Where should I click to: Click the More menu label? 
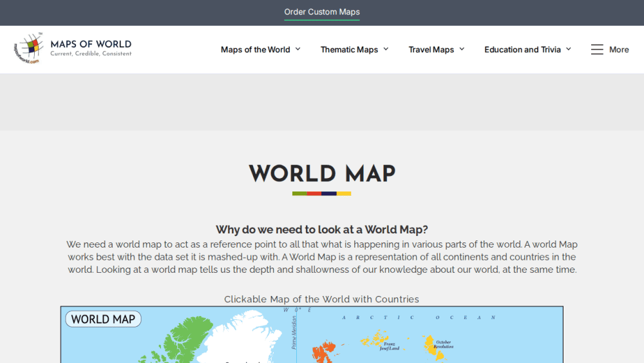(619, 50)
